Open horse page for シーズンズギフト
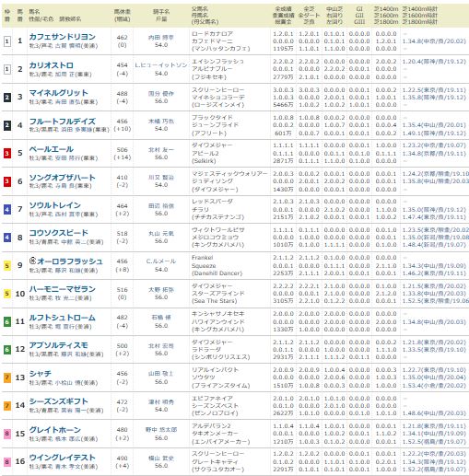469x476 pixels. pyautogui.click(x=59, y=401)
